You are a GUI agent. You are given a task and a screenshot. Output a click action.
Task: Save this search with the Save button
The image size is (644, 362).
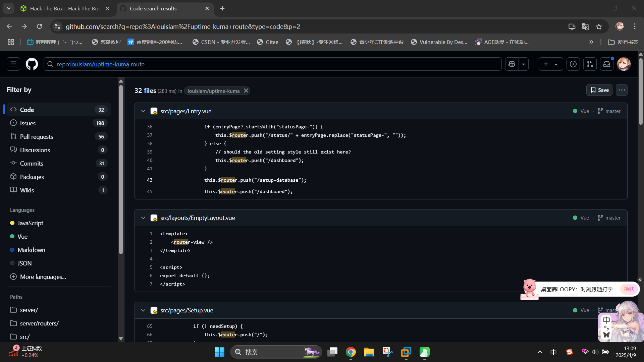[599, 90]
